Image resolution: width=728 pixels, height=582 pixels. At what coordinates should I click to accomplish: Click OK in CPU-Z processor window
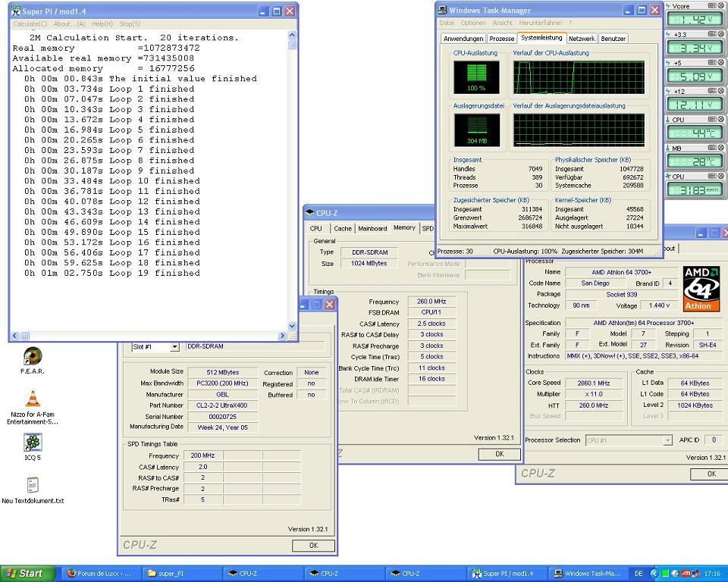click(711, 474)
